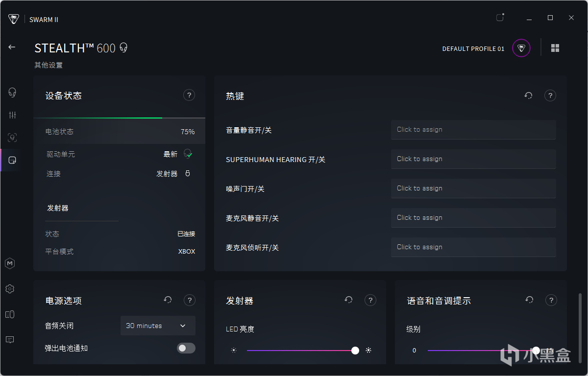
Task: Reset the 发射器 LED panel
Action: click(x=348, y=300)
